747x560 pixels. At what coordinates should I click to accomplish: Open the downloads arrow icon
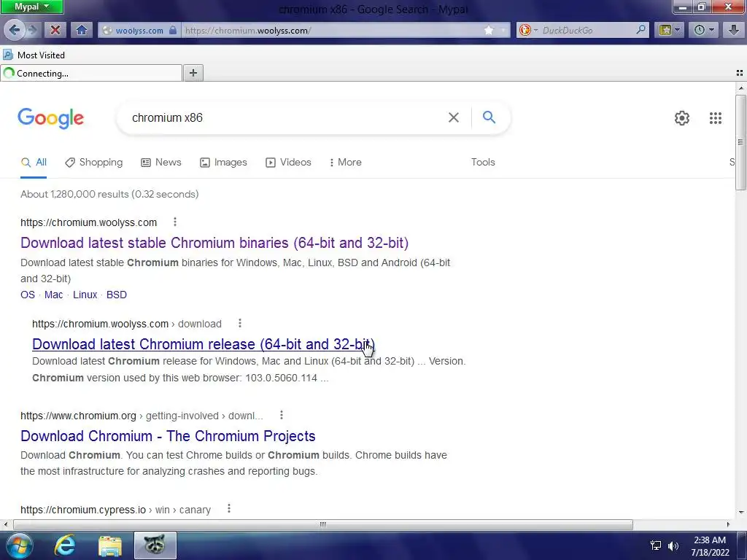coord(734,30)
